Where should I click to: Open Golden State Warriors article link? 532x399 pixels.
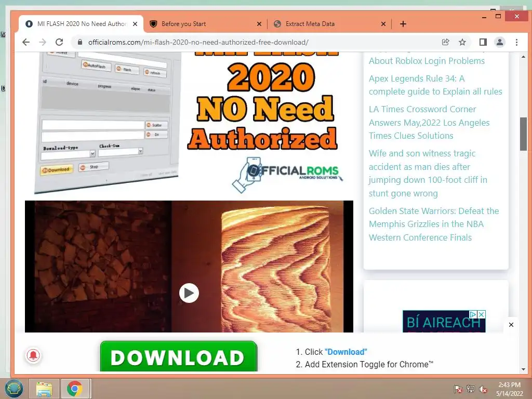point(434,224)
